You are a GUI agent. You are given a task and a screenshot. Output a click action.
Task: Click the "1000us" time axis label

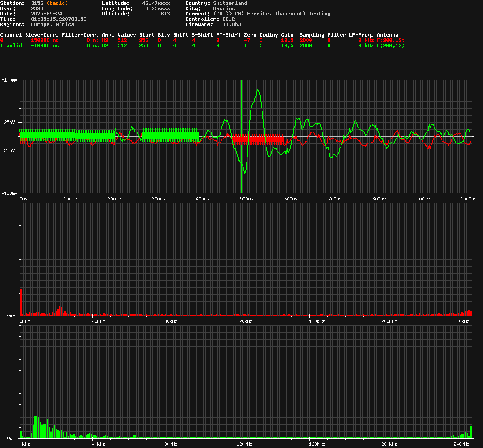[x=468, y=199]
